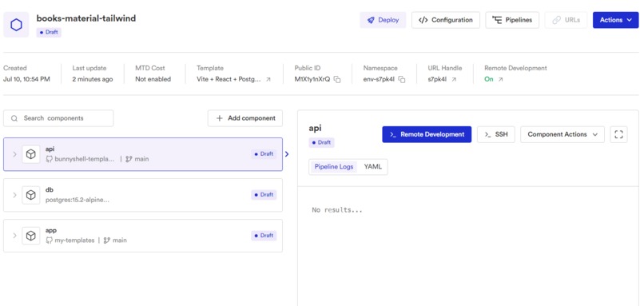The image size is (644, 306).
Task: Expand the app component row
Action: pyautogui.click(x=15, y=236)
